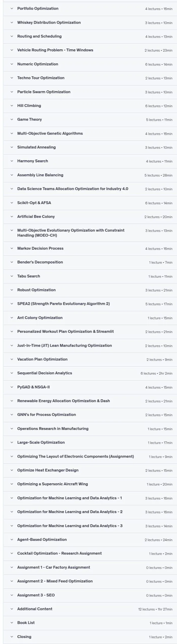
Task: Select the Tabu Search section heading
Action: (28, 276)
